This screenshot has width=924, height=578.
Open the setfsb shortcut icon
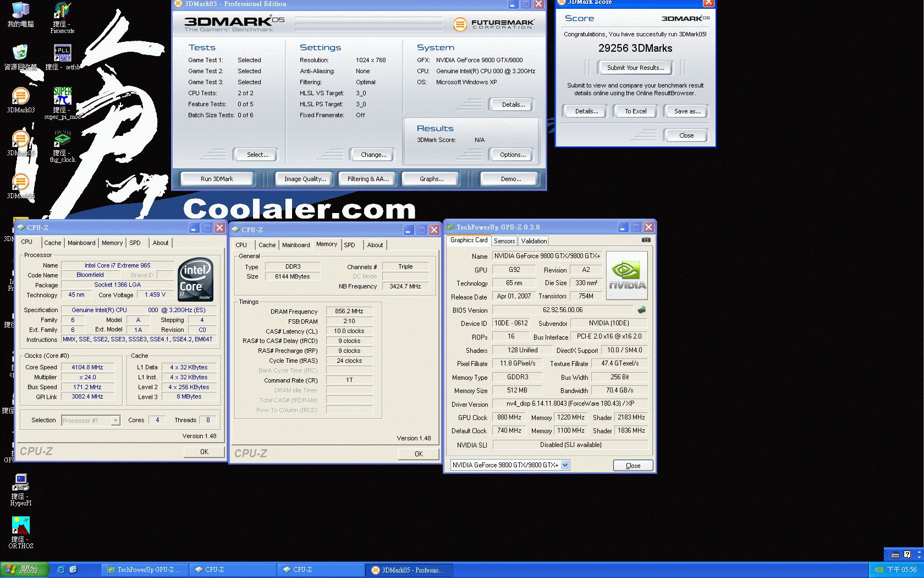point(62,57)
